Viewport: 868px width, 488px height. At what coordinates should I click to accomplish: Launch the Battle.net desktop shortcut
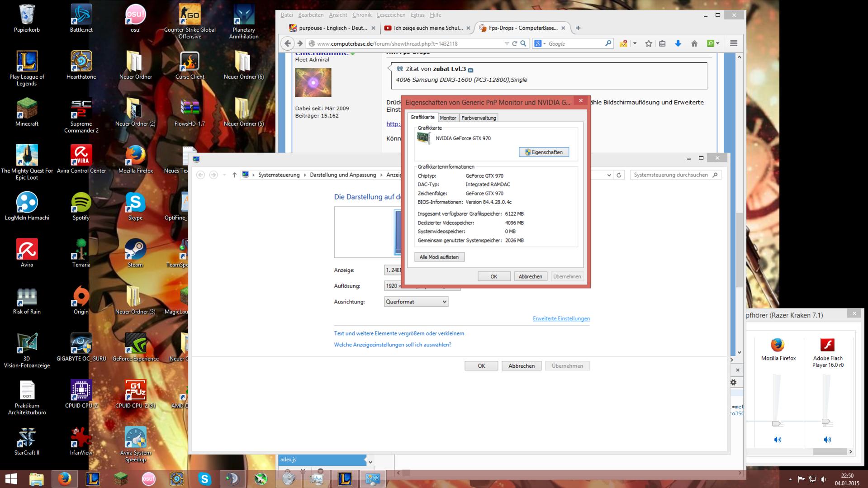point(81,18)
